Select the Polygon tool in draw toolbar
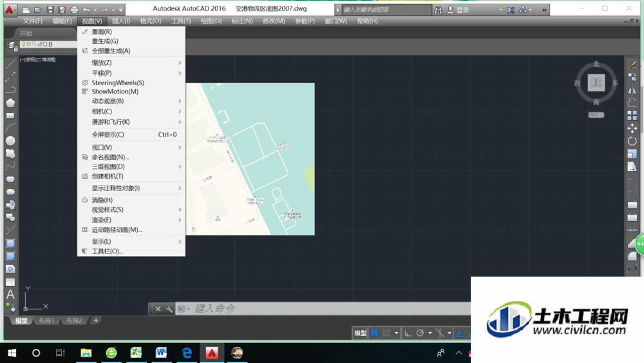Viewport: 644px width, 363px height. (10, 103)
